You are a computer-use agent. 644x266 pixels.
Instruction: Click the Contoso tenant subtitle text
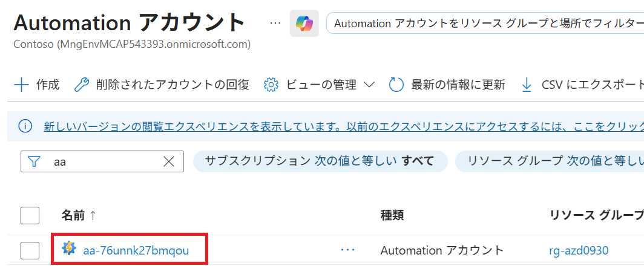click(x=132, y=44)
